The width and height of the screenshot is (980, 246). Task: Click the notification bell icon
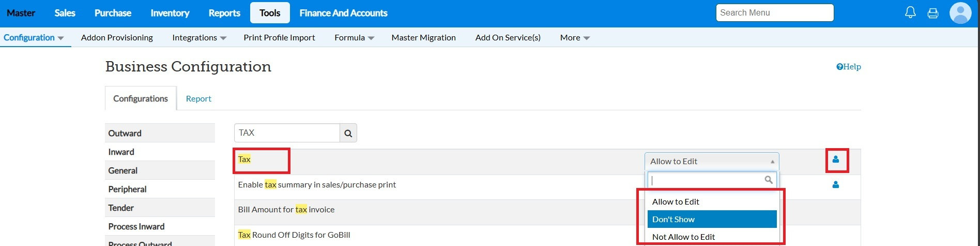[x=910, y=13]
